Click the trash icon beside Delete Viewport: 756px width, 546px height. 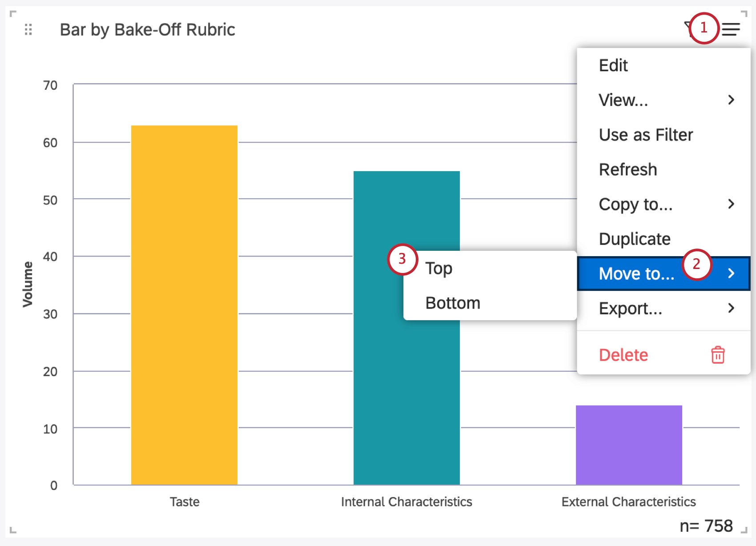718,355
